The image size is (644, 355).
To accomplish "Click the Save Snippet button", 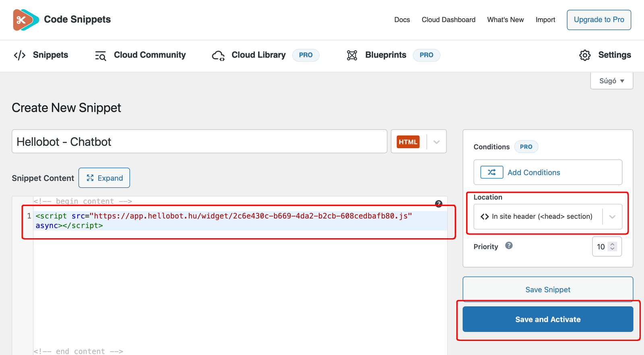I will tap(548, 289).
